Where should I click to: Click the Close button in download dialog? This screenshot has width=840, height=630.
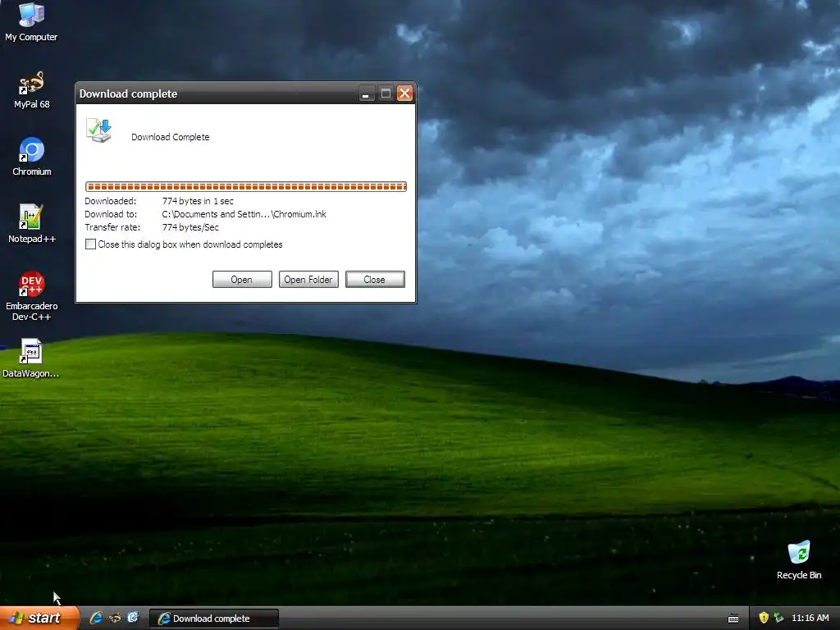tap(375, 279)
